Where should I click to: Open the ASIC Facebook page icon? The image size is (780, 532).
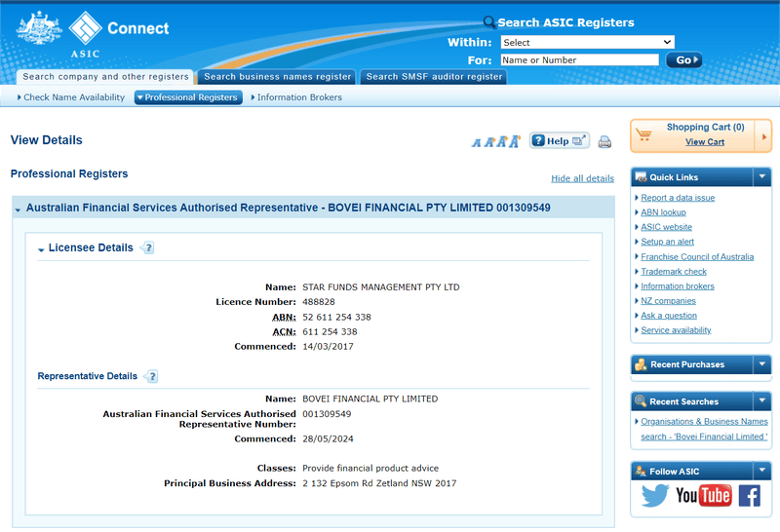coord(749,495)
